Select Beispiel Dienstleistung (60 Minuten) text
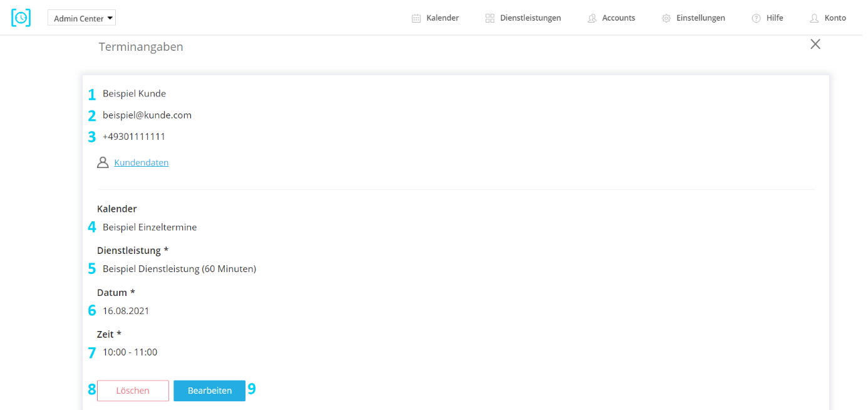Screen dimensions: 868x410 (x=180, y=269)
